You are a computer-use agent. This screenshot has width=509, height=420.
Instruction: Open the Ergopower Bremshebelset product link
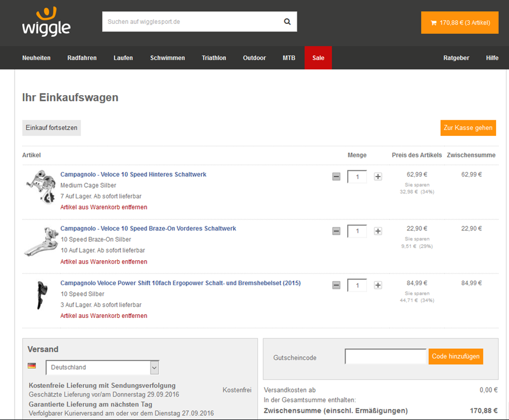click(180, 283)
